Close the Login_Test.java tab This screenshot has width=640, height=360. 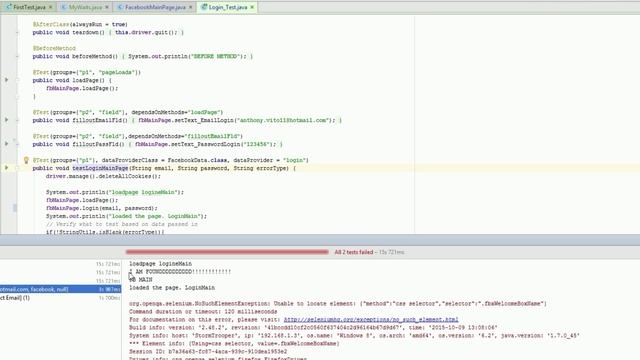(x=252, y=7)
